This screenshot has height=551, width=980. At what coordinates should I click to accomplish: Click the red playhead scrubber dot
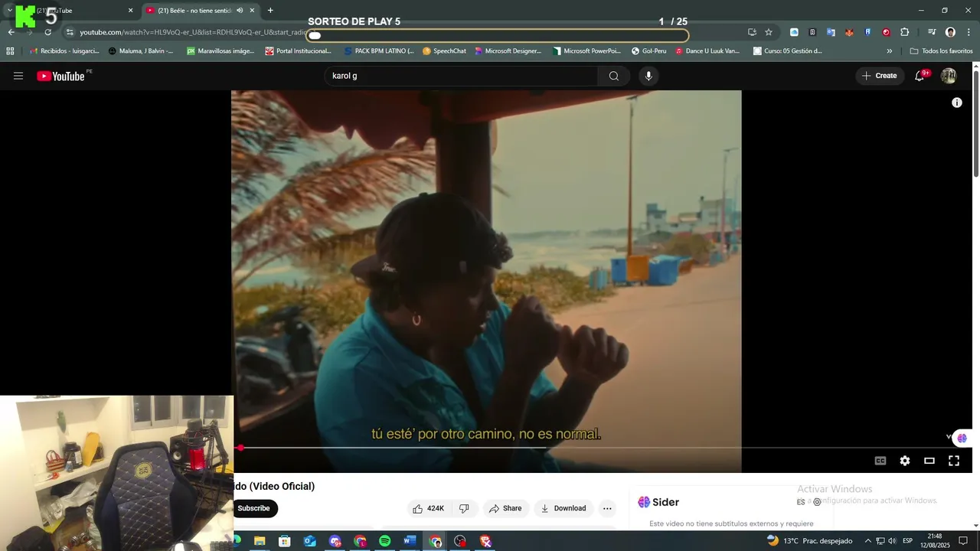coord(240,448)
